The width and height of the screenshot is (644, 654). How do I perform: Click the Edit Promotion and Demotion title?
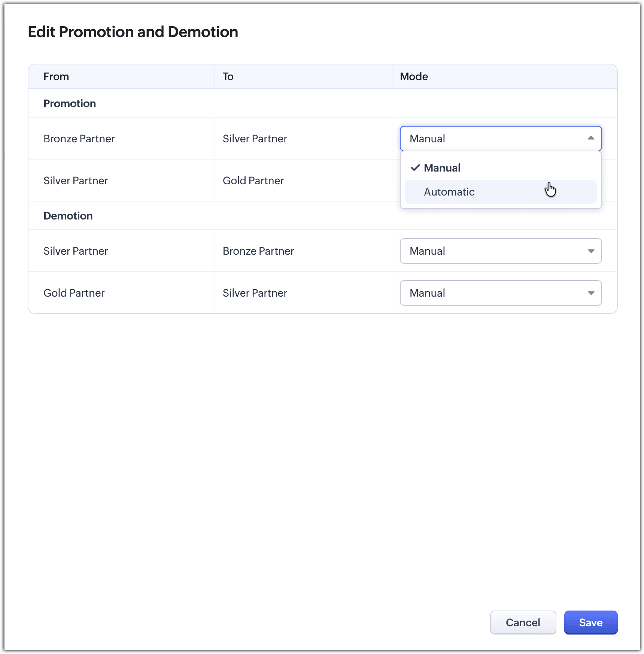click(133, 32)
